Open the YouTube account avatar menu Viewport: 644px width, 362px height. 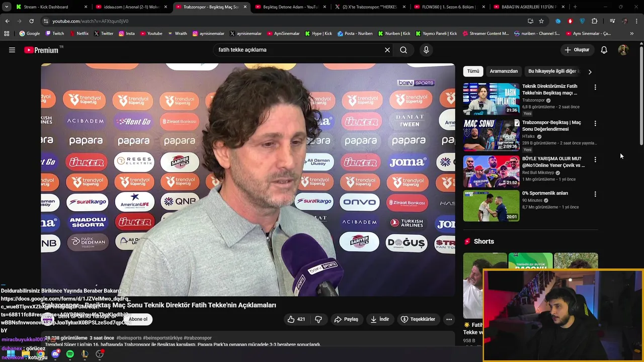coord(623,50)
